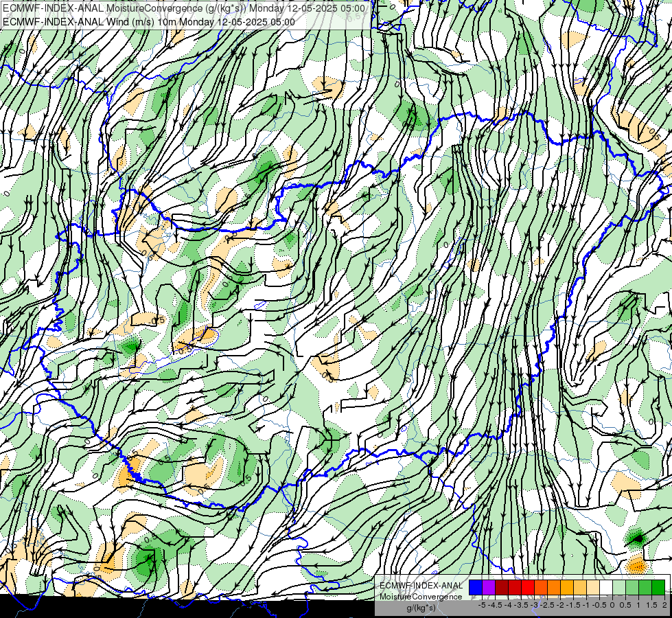This screenshot has width=672, height=618.
Task: Click the 2 tick label on the legend
Action: (664, 605)
